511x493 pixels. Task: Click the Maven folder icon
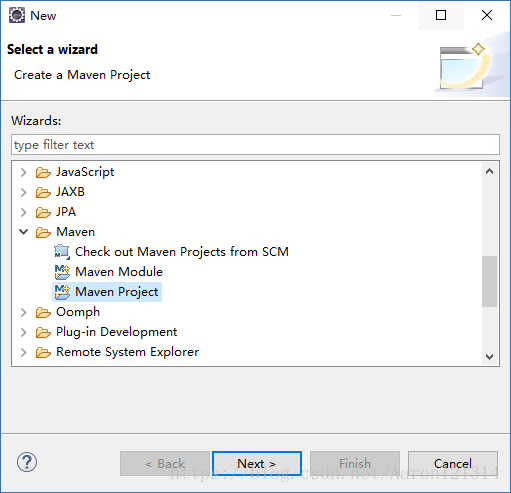pos(43,232)
